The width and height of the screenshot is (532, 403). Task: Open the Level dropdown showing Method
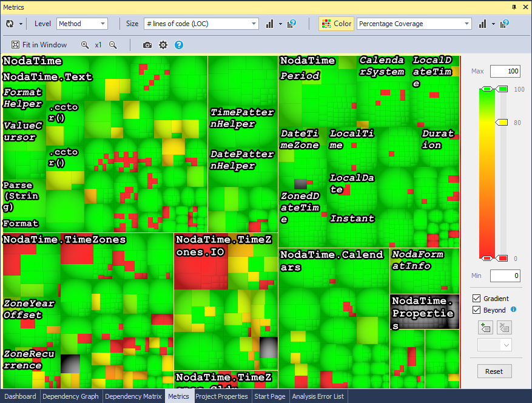point(82,24)
